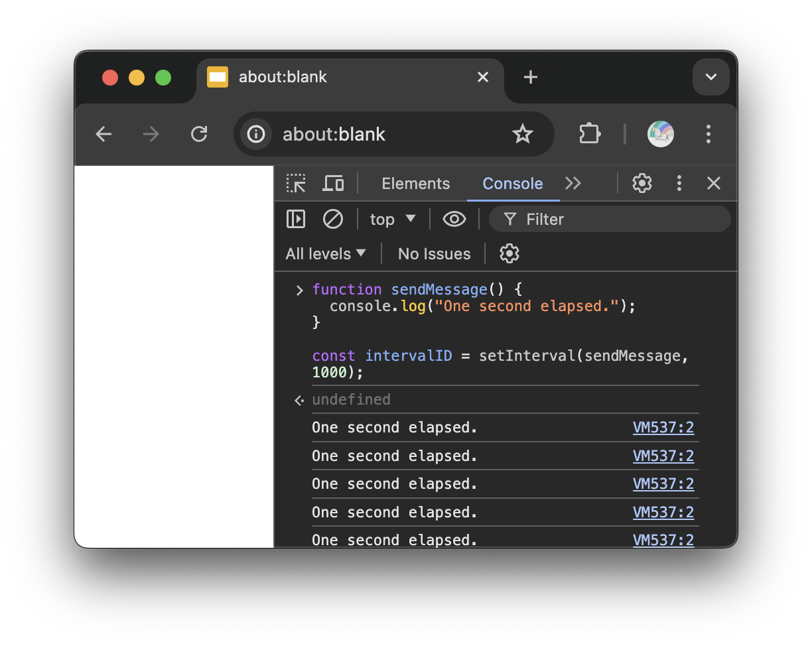
Task: Show more DevTools tabs via double chevron
Action: point(573,184)
